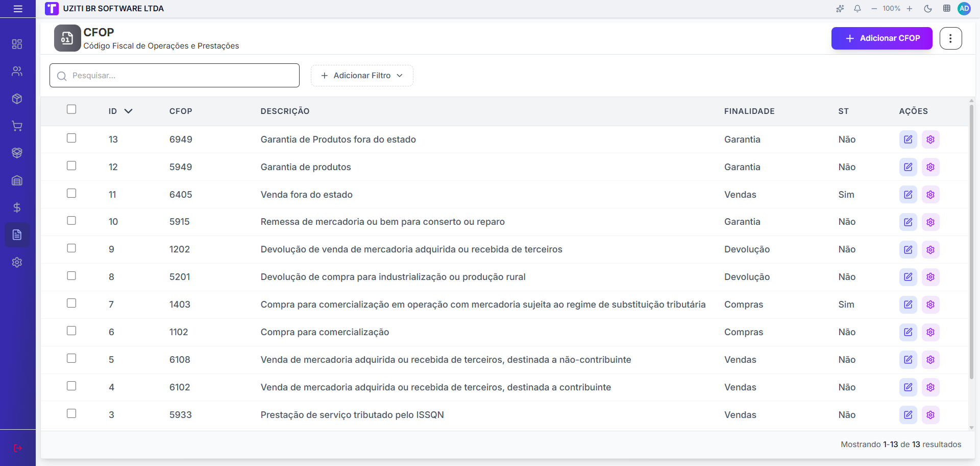The height and width of the screenshot is (466, 980).
Task: Click the table vertical scrollbar thumb
Action: [971, 241]
